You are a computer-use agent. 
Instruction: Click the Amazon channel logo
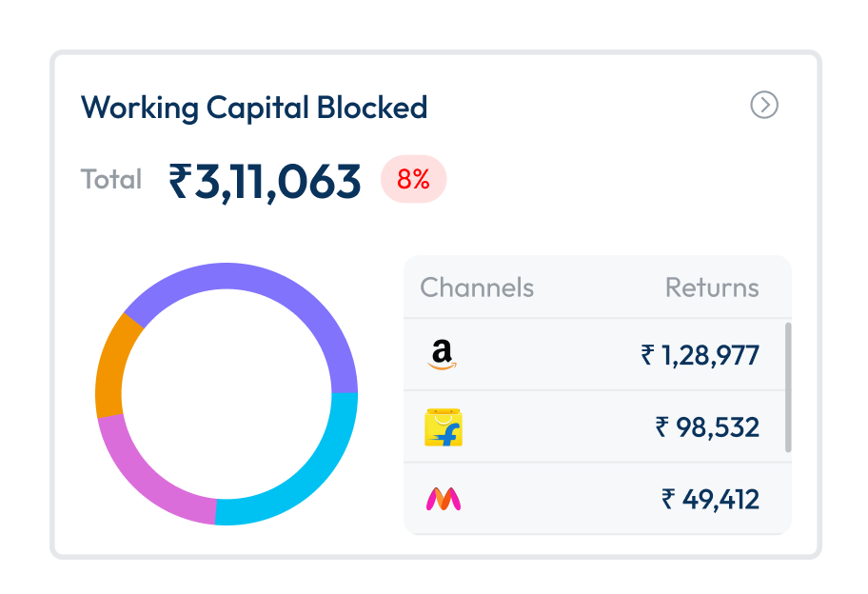tap(443, 355)
